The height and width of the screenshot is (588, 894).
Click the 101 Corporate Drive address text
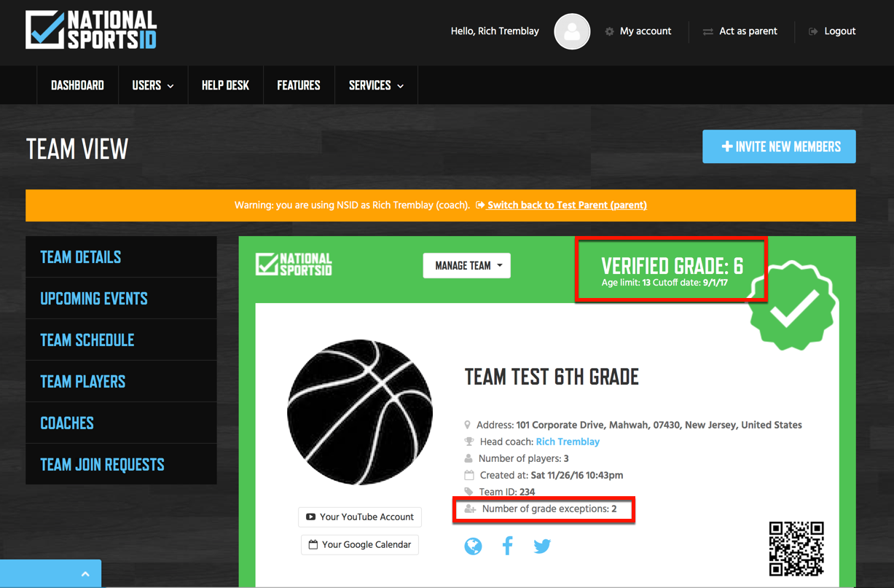(x=639, y=425)
